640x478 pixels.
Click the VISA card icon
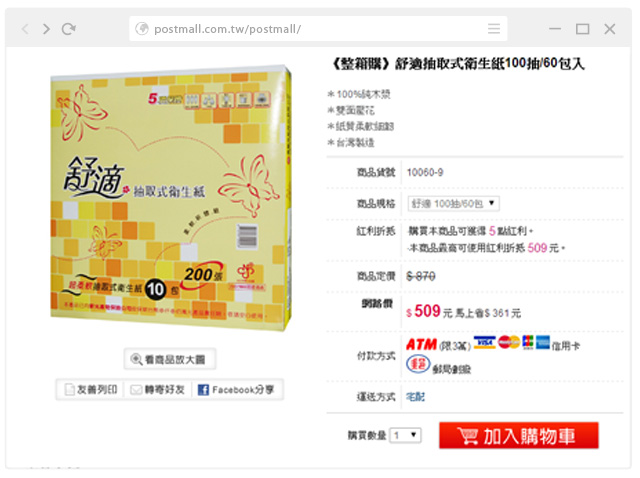tap(484, 342)
